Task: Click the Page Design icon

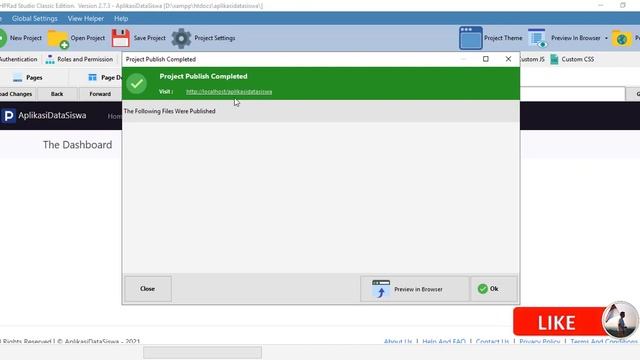Action: pyautogui.click(x=93, y=77)
